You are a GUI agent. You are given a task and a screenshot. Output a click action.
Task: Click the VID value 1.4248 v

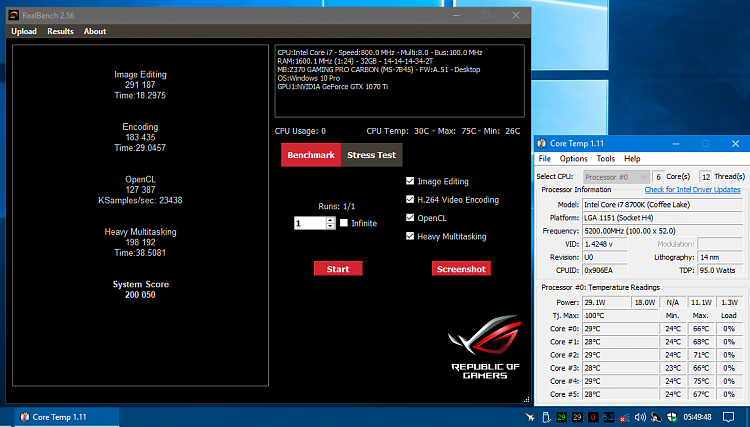click(605, 244)
